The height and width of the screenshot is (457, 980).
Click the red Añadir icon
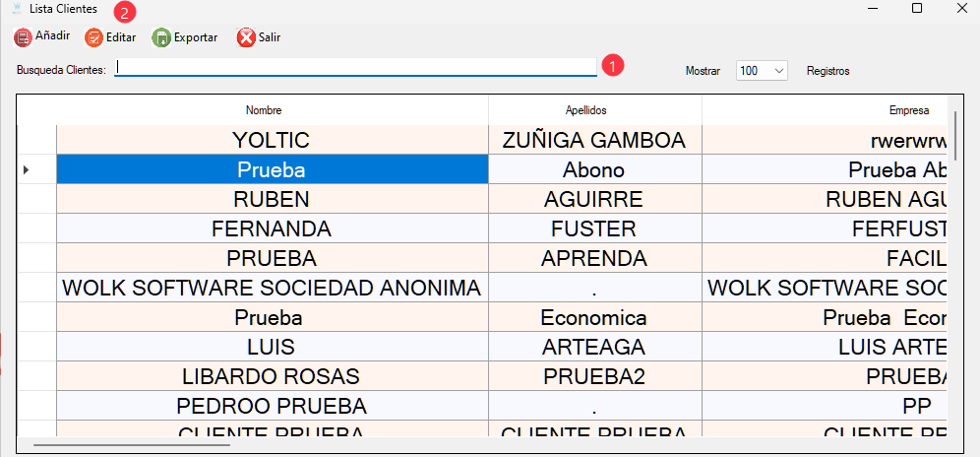tap(23, 37)
